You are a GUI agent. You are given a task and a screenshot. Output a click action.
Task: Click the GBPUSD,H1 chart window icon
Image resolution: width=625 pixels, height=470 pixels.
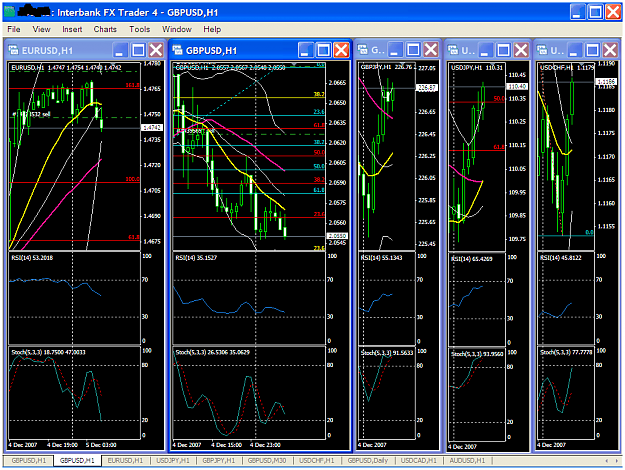click(x=177, y=50)
